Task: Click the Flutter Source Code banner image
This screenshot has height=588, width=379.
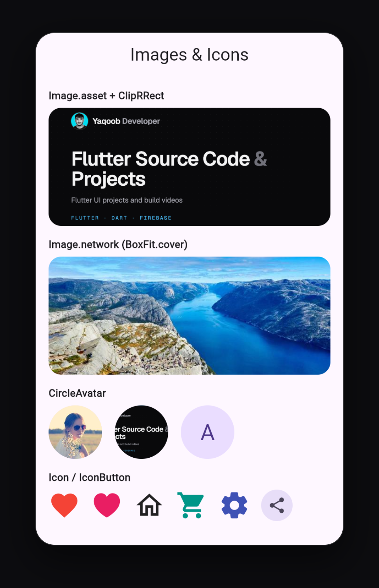Action: [x=189, y=167]
